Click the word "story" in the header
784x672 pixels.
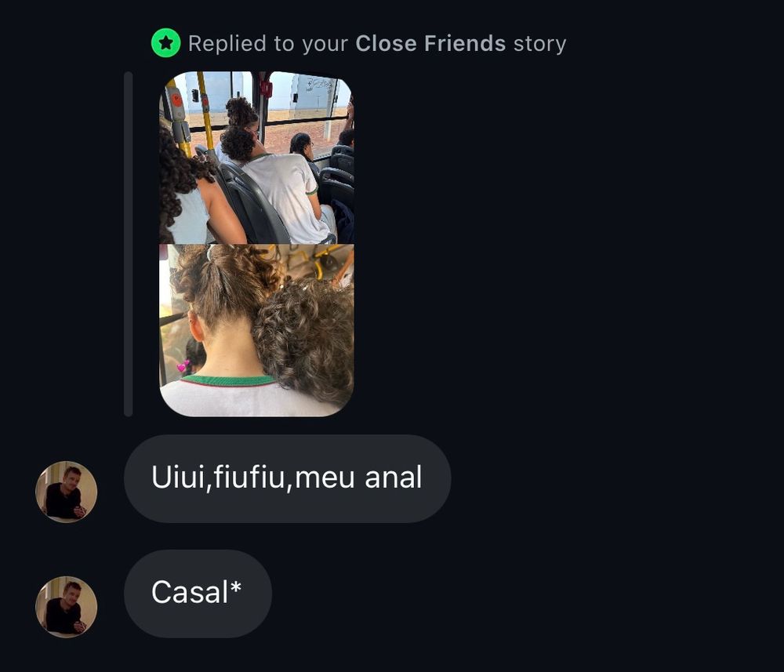(x=540, y=44)
